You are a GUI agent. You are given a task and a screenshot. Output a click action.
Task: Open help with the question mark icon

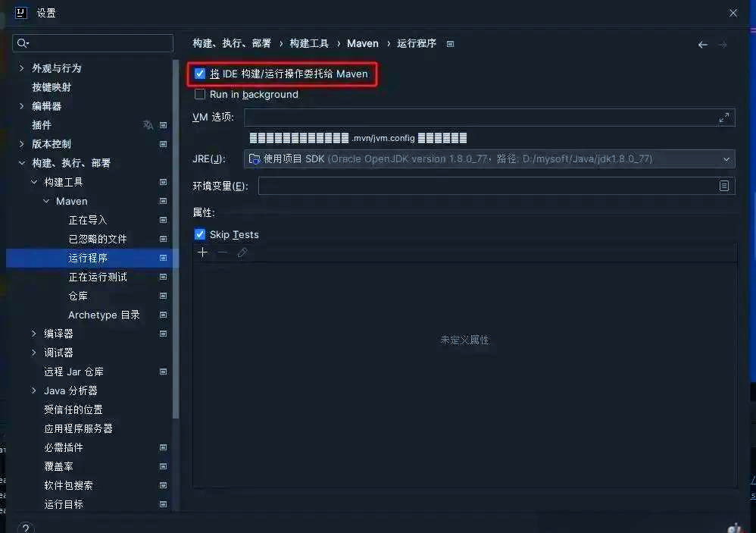tap(26, 528)
